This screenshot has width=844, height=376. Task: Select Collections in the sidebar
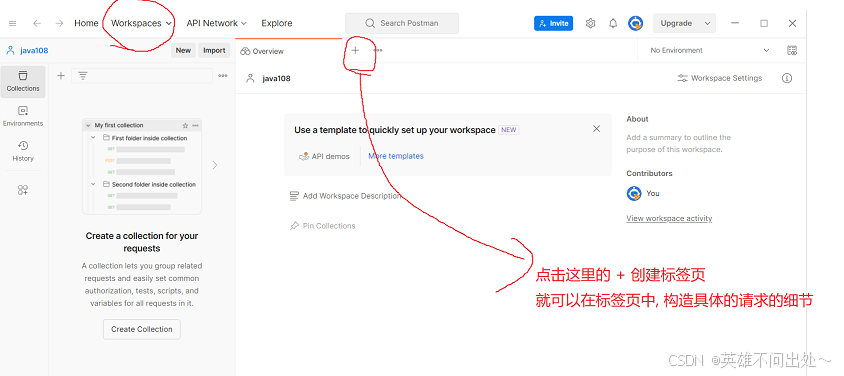click(x=23, y=81)
